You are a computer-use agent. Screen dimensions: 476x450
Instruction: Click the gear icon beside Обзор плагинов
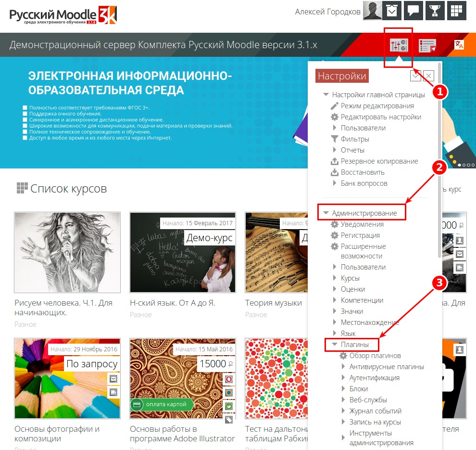(343, 356)
